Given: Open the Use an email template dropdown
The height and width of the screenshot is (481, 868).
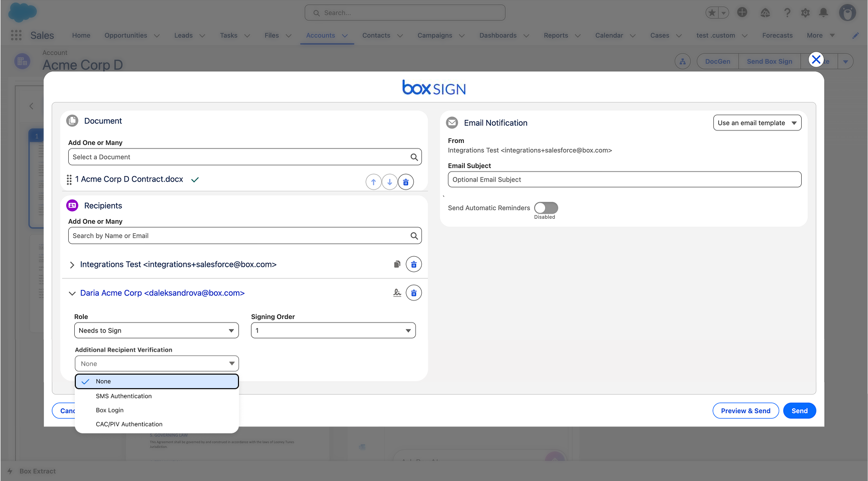Looking at the screenshot, I should (757, 123).
